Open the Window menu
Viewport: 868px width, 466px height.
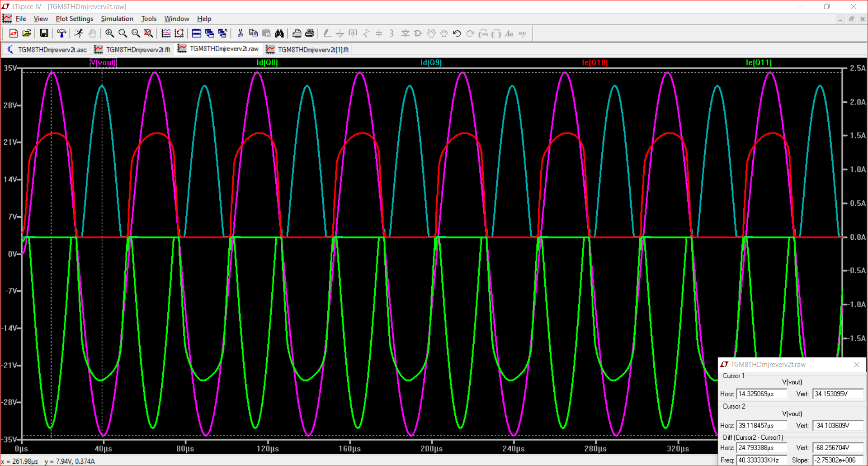click(177, 19)
